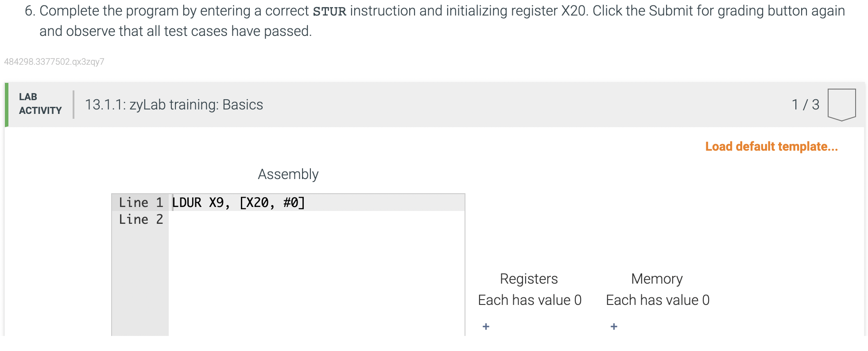Add a memory entry with the plus icon
This screenshot has height=351, width=868.
[614, 327]
